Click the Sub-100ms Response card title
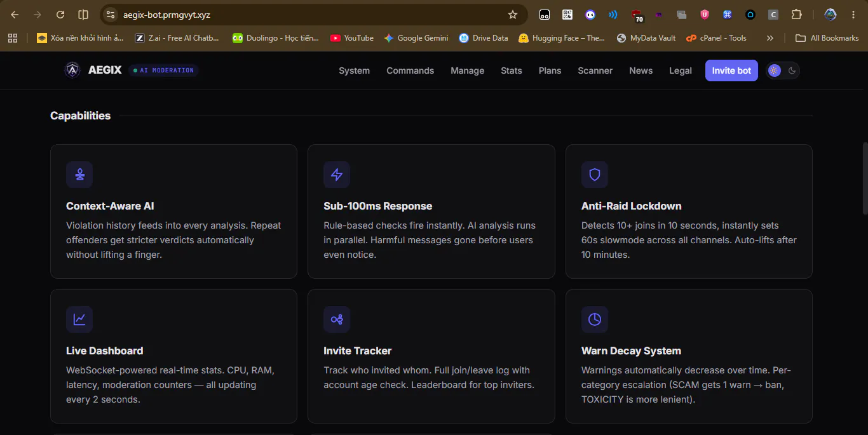Image resolution: width=868 pixels, height=435 pixels. (x=377, y=206)
